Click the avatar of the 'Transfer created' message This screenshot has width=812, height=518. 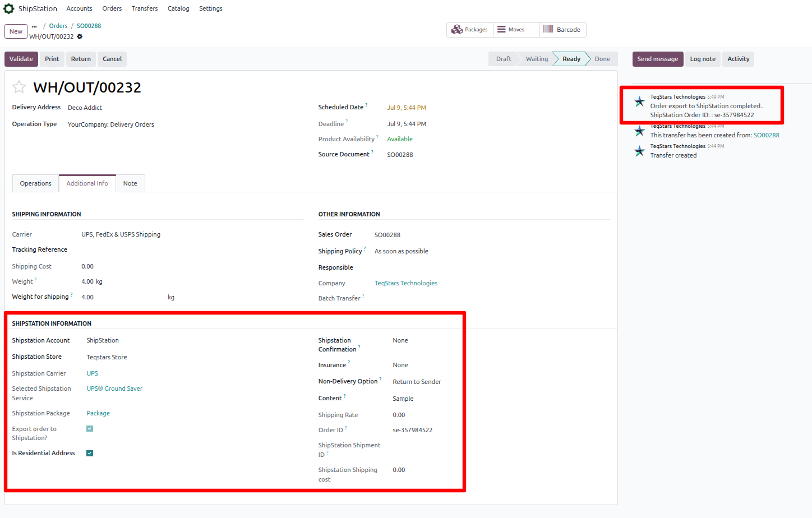tap(639, 151)
